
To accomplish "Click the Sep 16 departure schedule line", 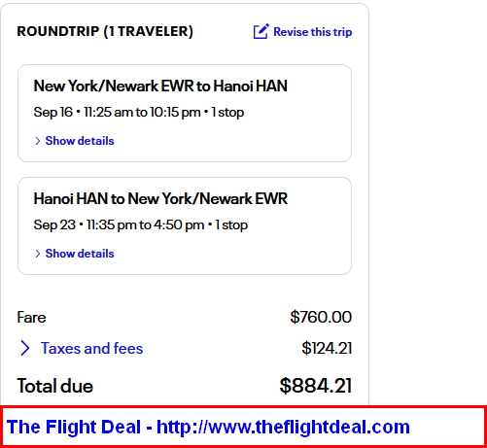I will click(x=139, y=113).
